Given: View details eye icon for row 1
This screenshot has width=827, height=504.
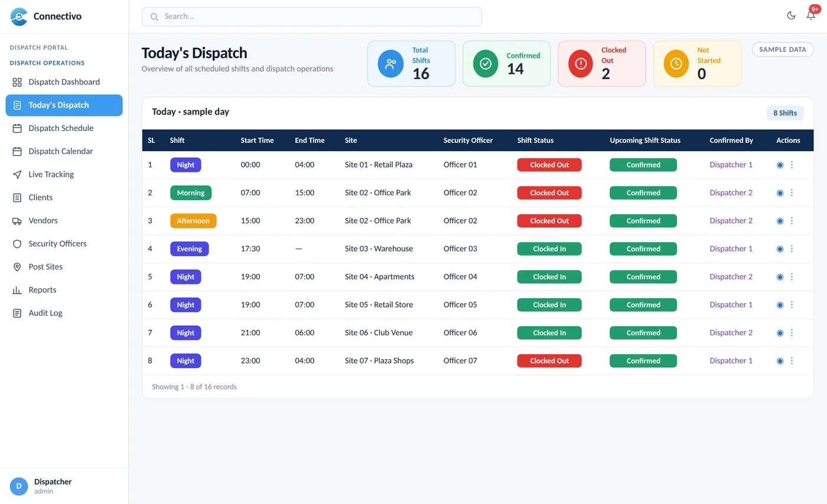Looking at the screenshot, I should (780, 165).
